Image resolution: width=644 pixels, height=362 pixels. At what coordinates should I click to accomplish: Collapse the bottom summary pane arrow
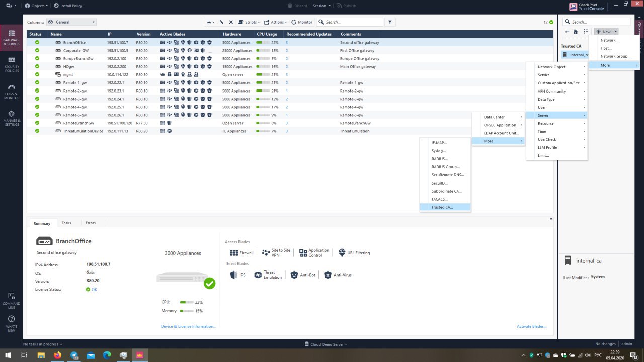551,219
